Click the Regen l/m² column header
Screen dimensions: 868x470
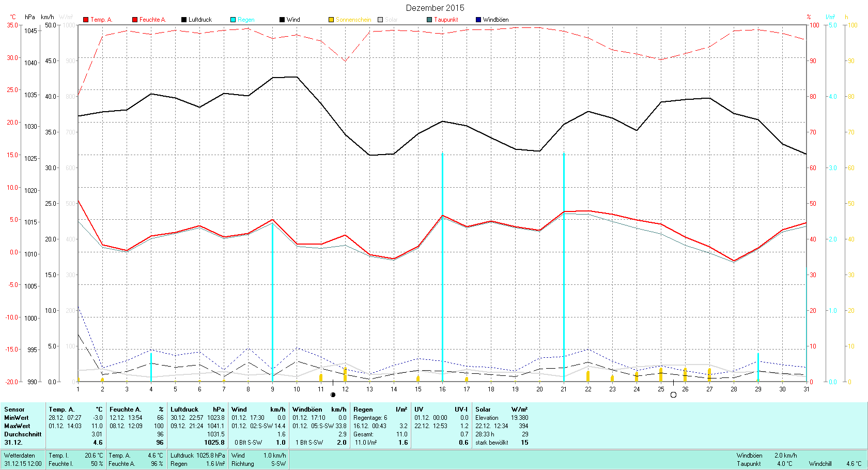point(380,410)
